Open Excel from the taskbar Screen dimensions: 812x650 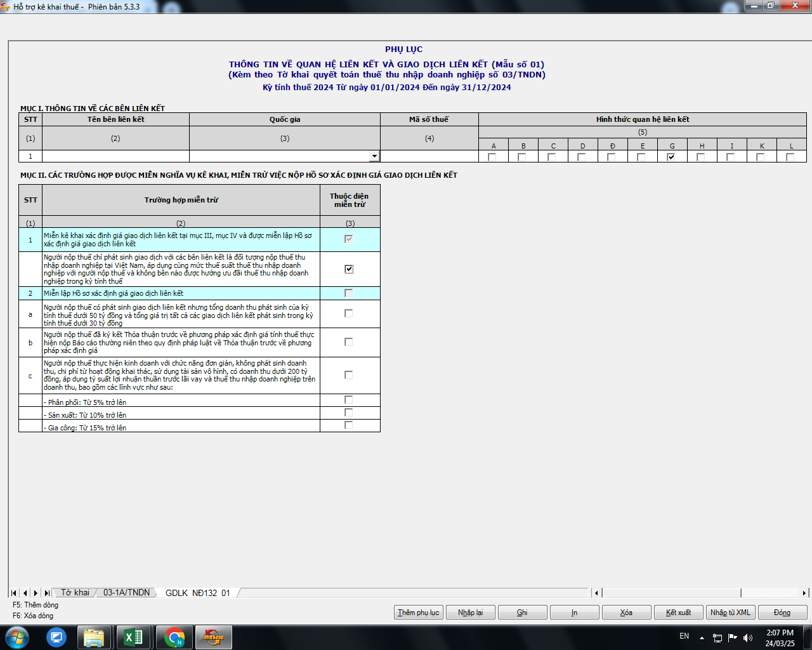133,637
